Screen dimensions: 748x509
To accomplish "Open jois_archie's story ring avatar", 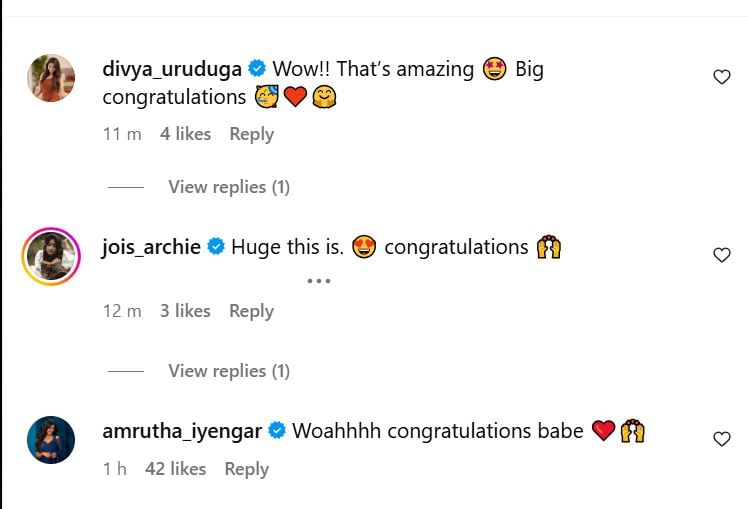I will pyautogui.click(x=50, y=257).
